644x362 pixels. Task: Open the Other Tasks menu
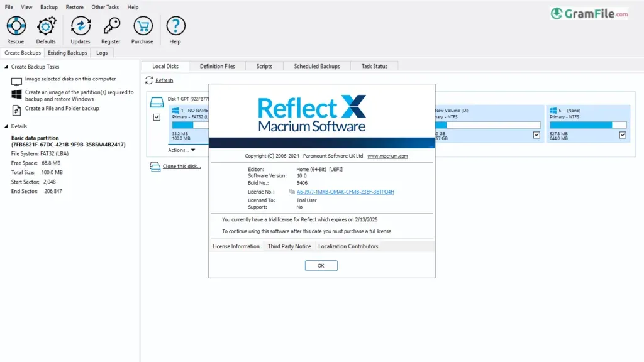[x=105, y=7]
